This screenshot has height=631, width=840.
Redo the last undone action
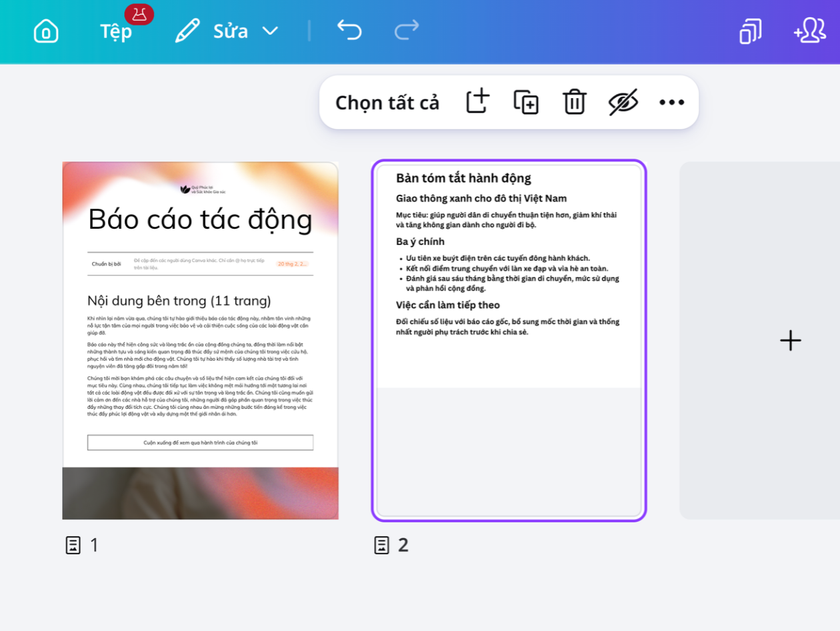[407, 30]
